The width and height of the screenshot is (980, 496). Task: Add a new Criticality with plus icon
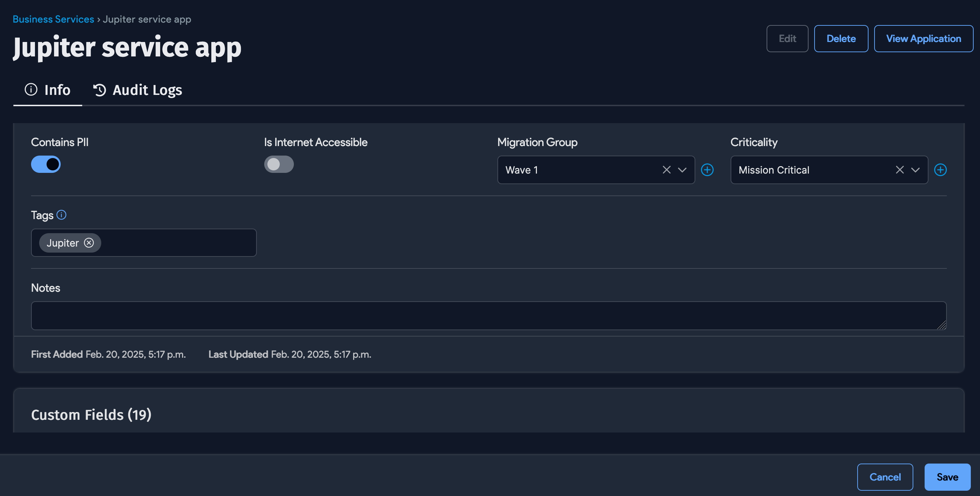940,170
